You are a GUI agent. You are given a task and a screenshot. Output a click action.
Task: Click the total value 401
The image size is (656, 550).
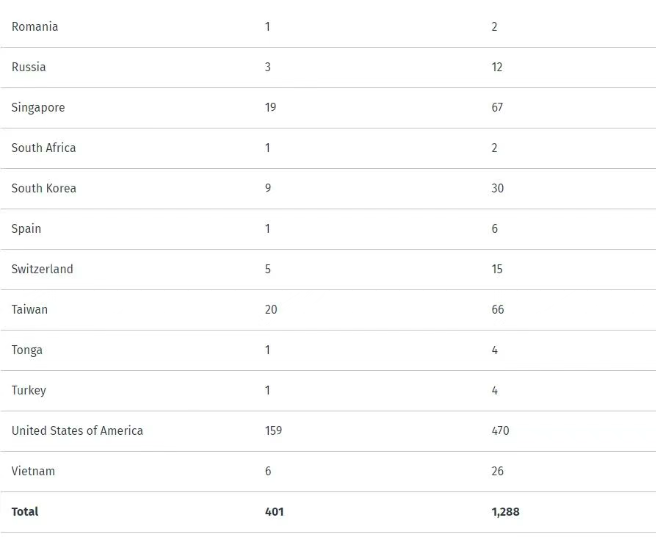(x=274, y=512)
